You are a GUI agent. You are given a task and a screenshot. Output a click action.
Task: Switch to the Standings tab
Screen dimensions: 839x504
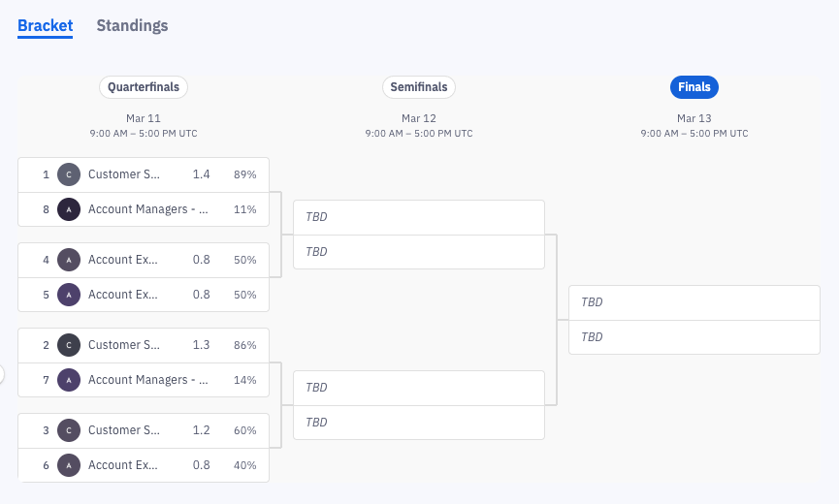pyautogui.click(x=132, y=26)
